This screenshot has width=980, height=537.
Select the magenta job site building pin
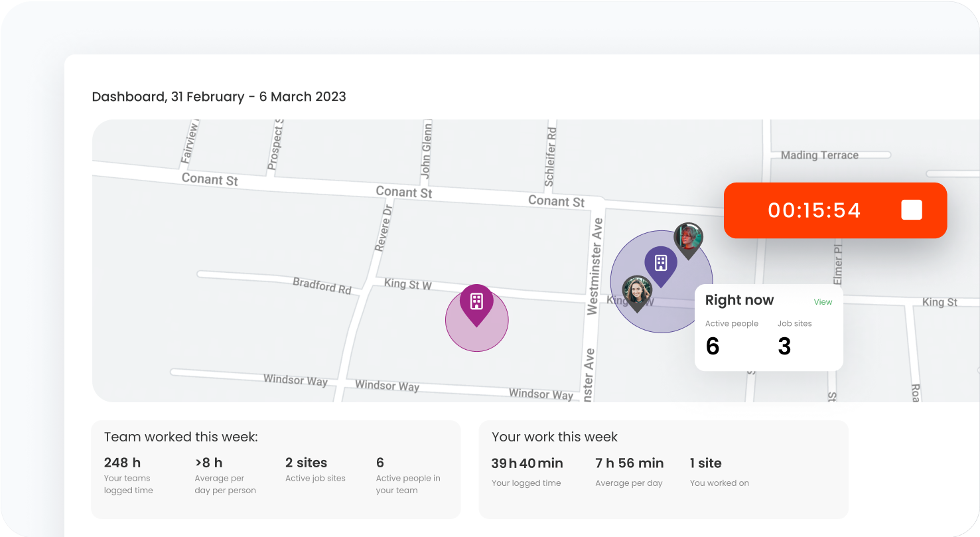tap(476, 305)
